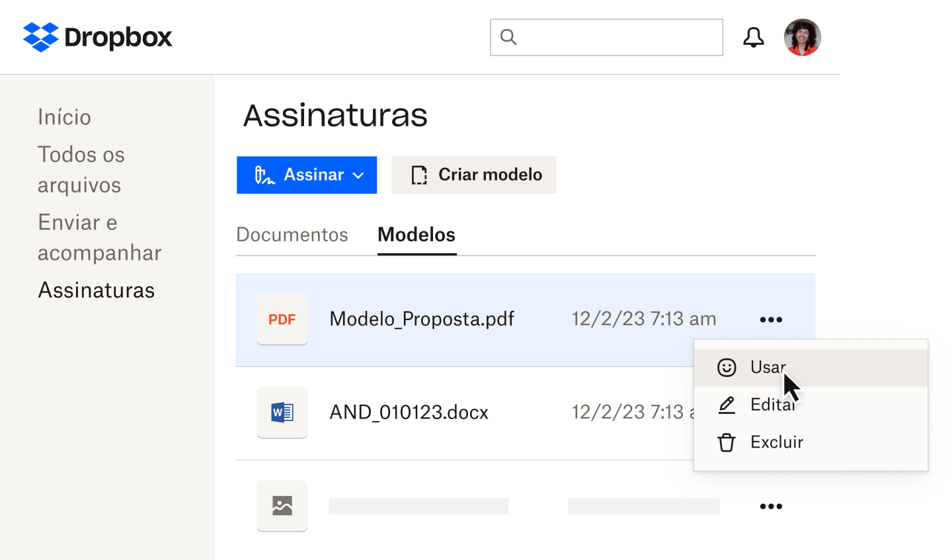Click the Word document icon for AND_010123.docx
The height and width of the screenshot is (560, 952).
282,412
